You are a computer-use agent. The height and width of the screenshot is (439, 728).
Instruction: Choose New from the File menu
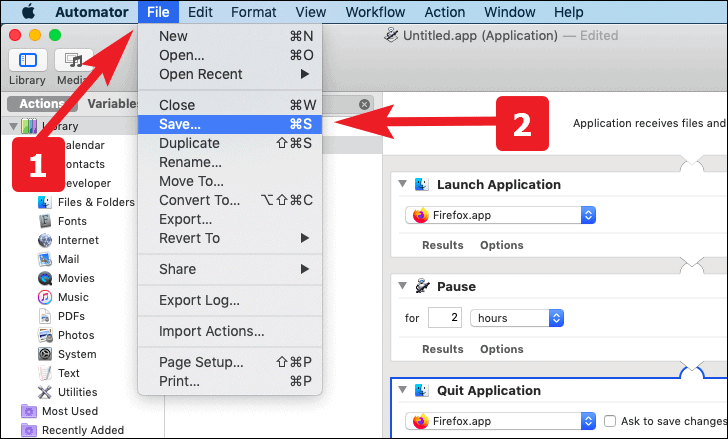point(230,36)
